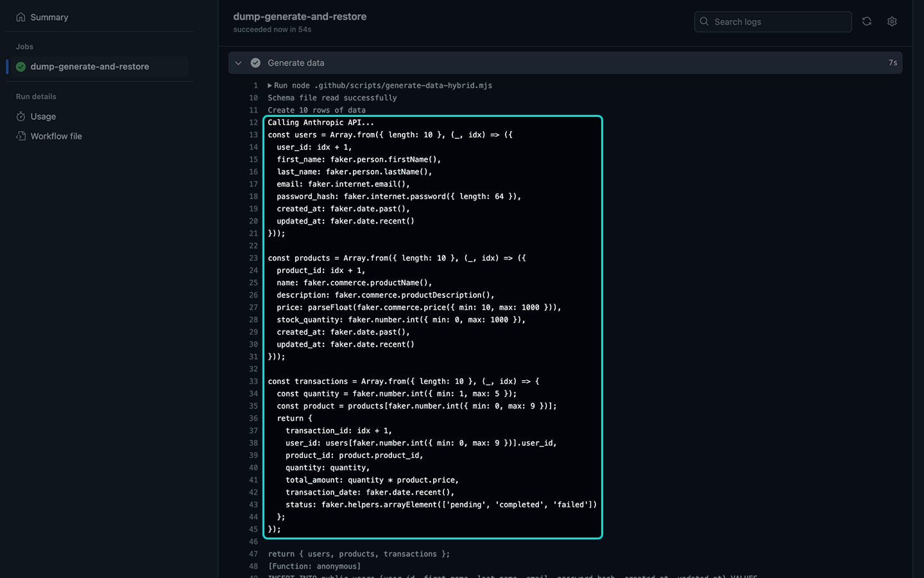The image size is (924, 578).
Task: Click line number 47 in the log output
Action: click(x=252, y=554)
